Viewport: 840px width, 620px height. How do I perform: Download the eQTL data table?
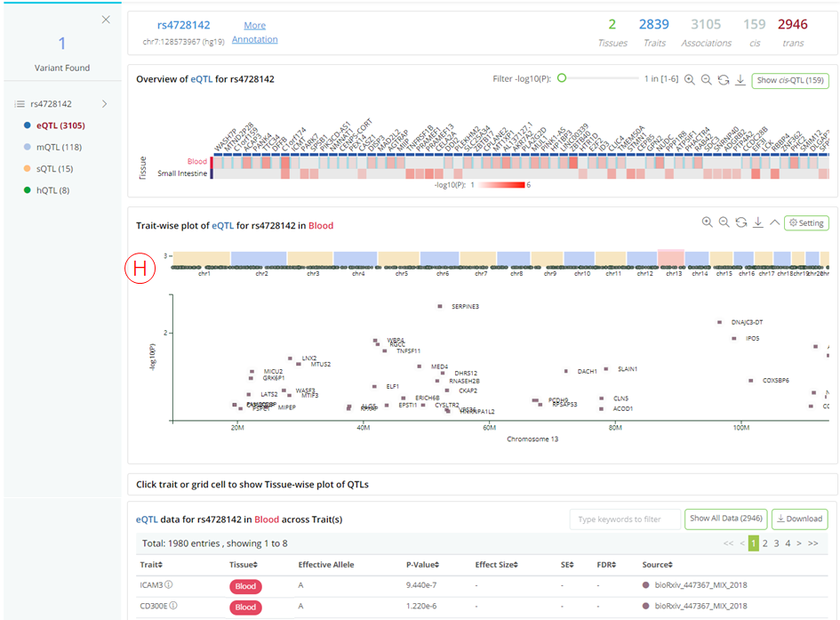pos(800,519)
